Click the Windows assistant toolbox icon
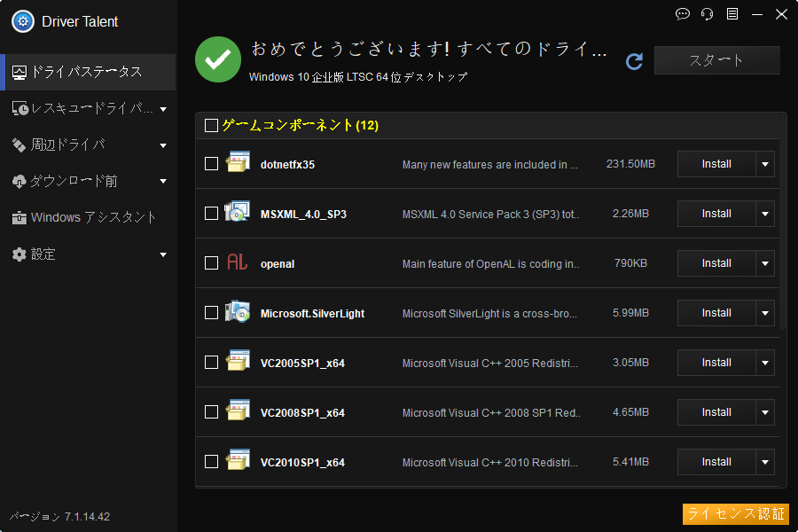 click(x=19, y=218)
